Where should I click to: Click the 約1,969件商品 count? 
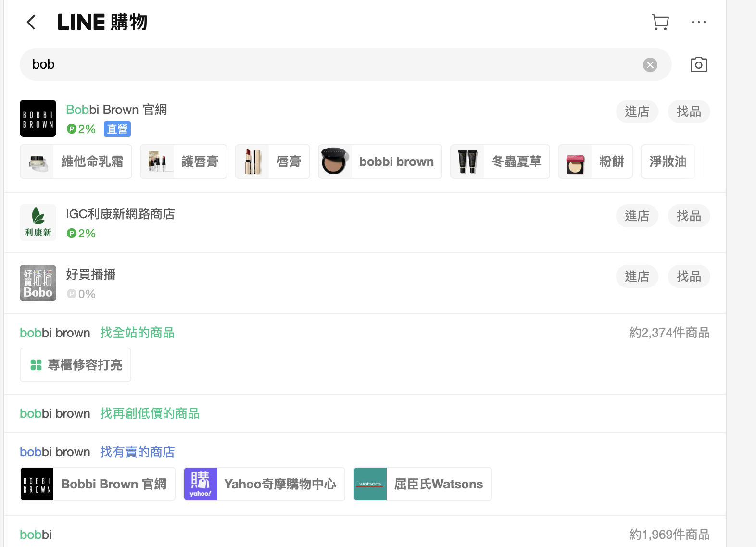click(x=669, y=535)
